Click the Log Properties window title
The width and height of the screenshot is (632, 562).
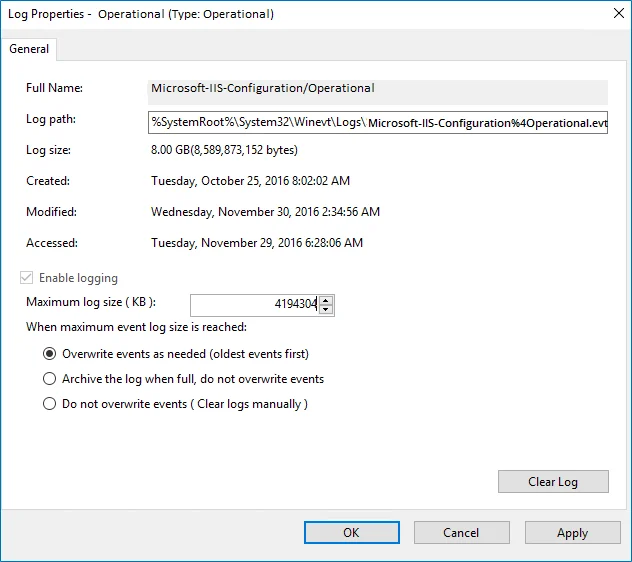141,14
